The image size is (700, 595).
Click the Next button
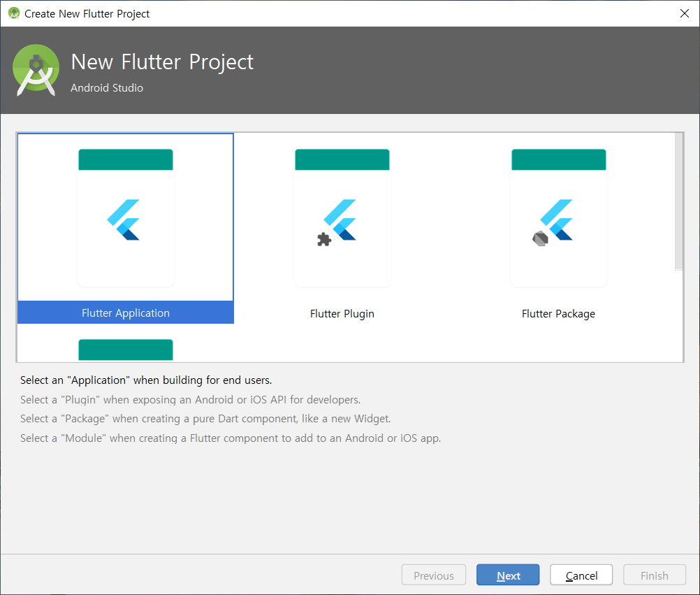(x=508, y=575)
